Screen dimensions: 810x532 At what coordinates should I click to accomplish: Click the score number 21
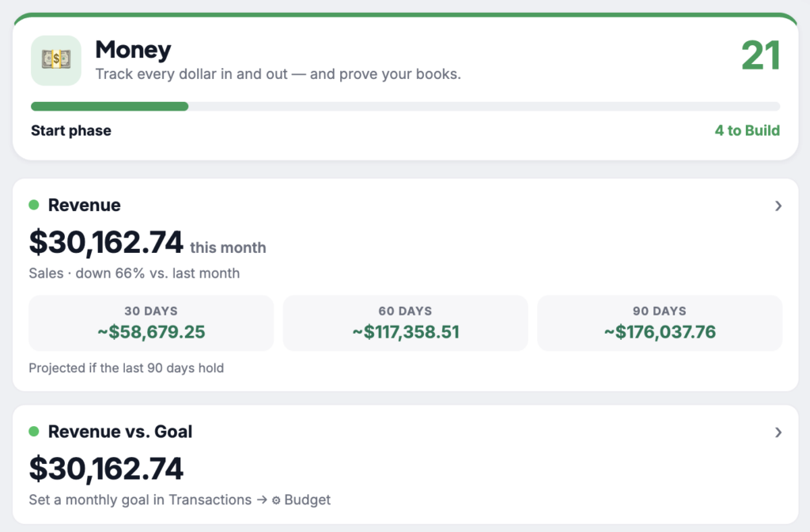pos(760,55)
